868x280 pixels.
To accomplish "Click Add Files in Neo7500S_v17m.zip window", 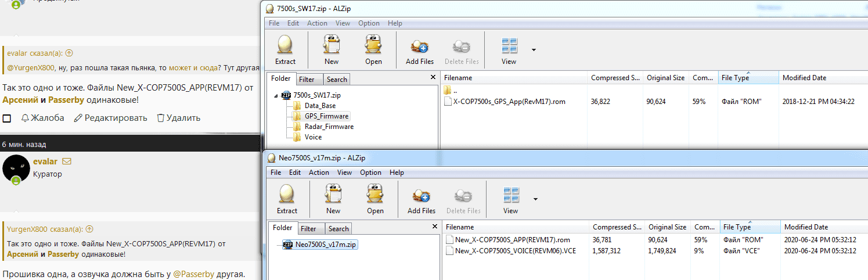I will (421, 199).
